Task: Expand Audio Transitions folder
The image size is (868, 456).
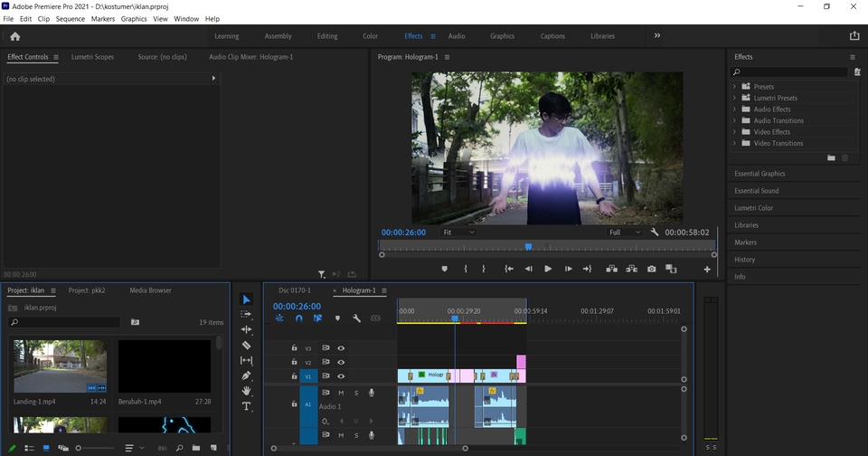Action: 734,121
